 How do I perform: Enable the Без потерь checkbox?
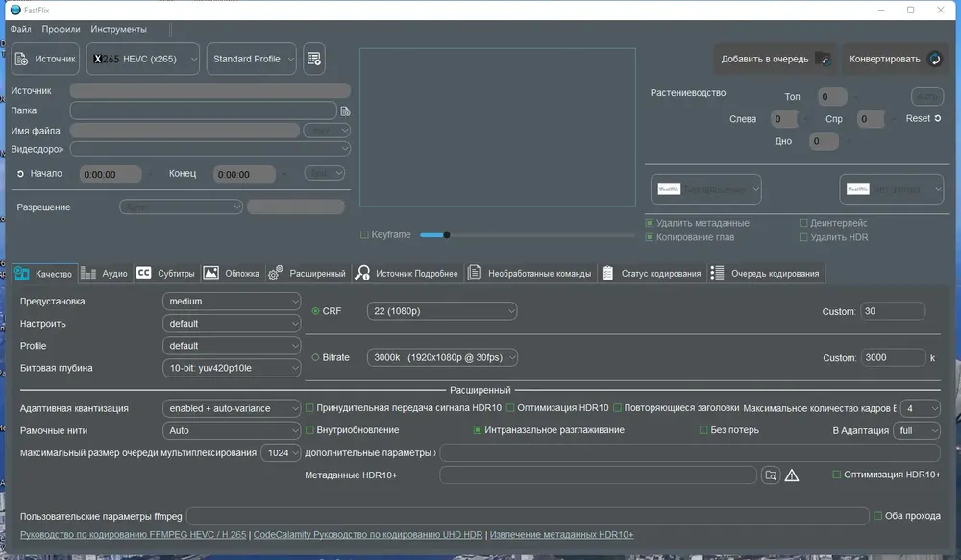pos(703,430)
